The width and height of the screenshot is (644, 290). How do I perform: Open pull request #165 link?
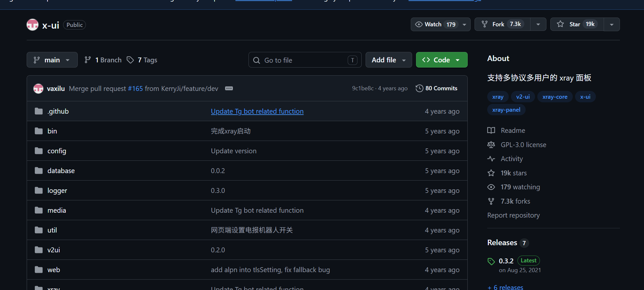click(135, 89)
